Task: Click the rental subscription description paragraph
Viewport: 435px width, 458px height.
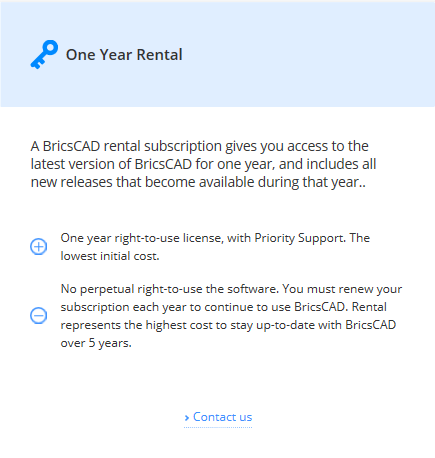Action: point(203,164)
